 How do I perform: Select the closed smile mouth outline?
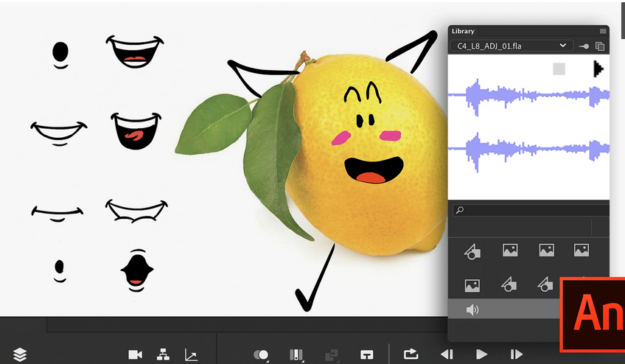(x=59, y=133)
